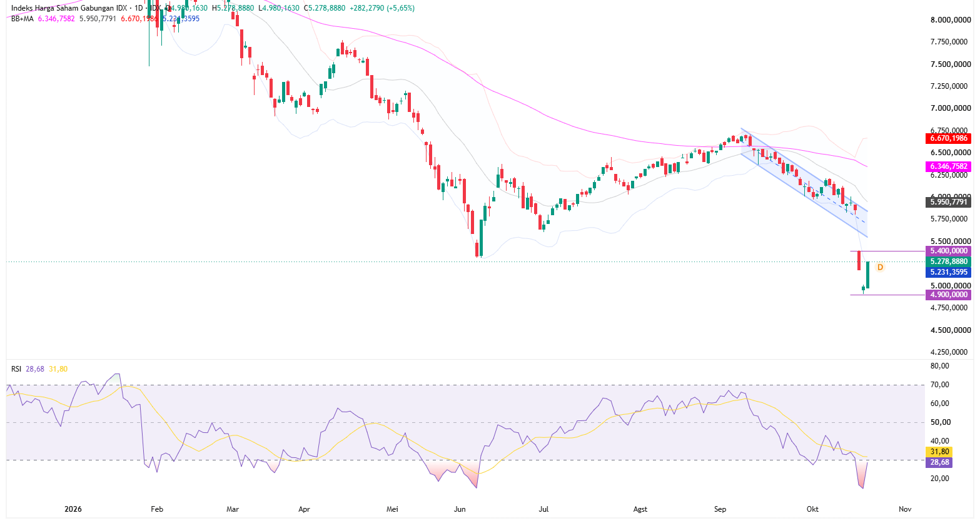Viewport: 980px width, 523px height.
Task: Click the red 6.670,1986 legend value
Action: 139,19
